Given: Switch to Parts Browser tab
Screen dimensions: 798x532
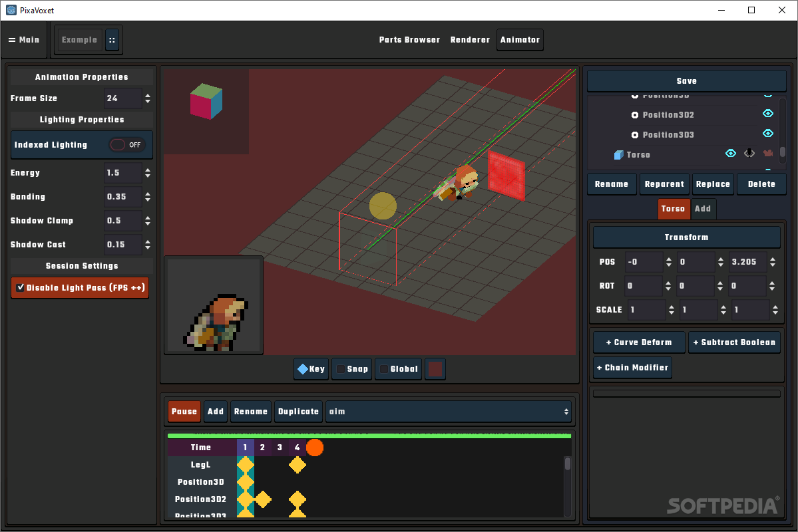Looking at the screenshot, I should 409,40.
